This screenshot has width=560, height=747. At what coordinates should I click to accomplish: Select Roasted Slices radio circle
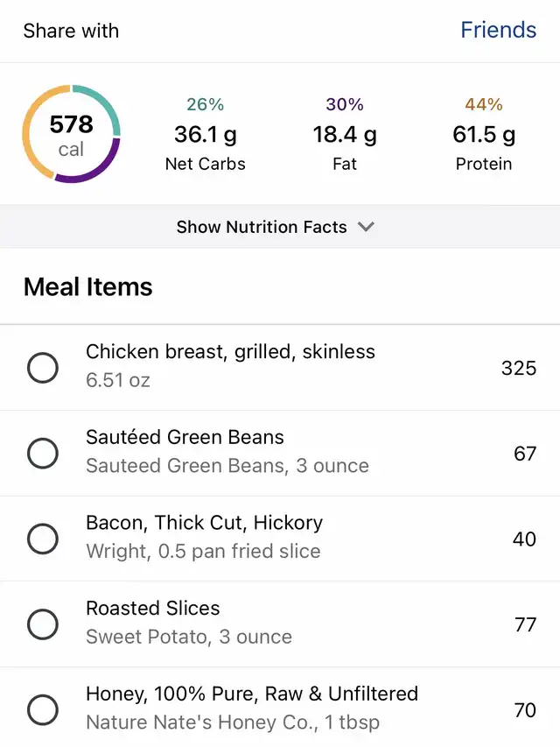pyautogui.click(x=43, y=624)
